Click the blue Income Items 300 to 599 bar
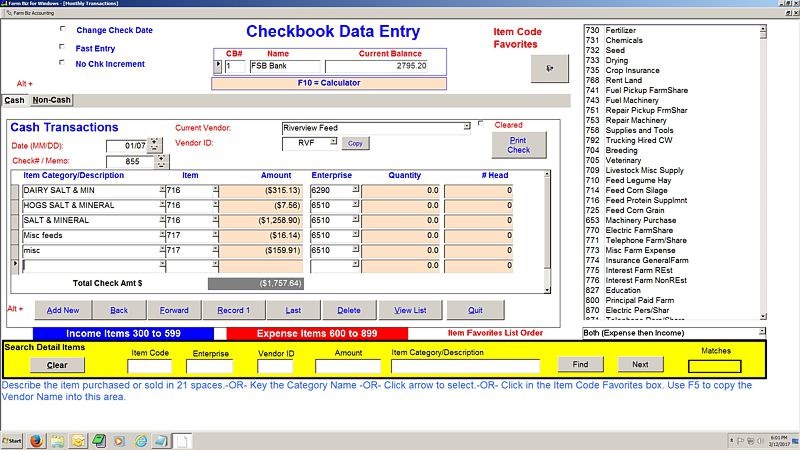Viewport: 800px width, 450px height. 123,334
